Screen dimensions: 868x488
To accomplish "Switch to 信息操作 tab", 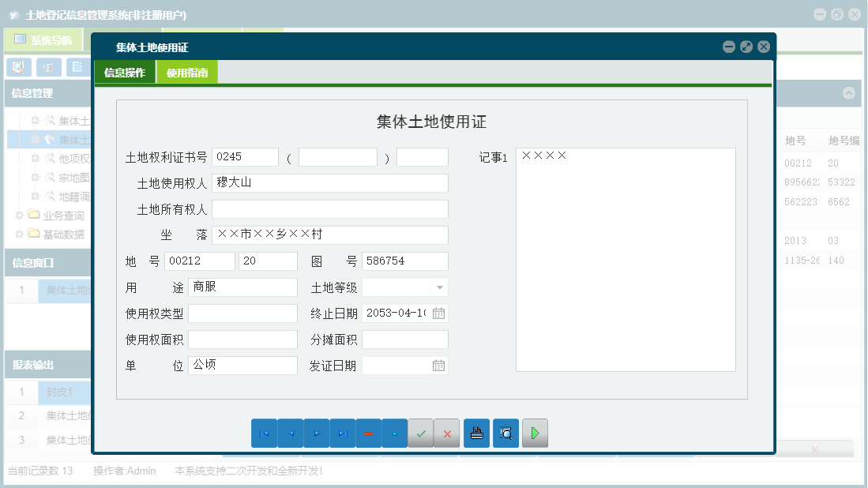I will point(125,73).
